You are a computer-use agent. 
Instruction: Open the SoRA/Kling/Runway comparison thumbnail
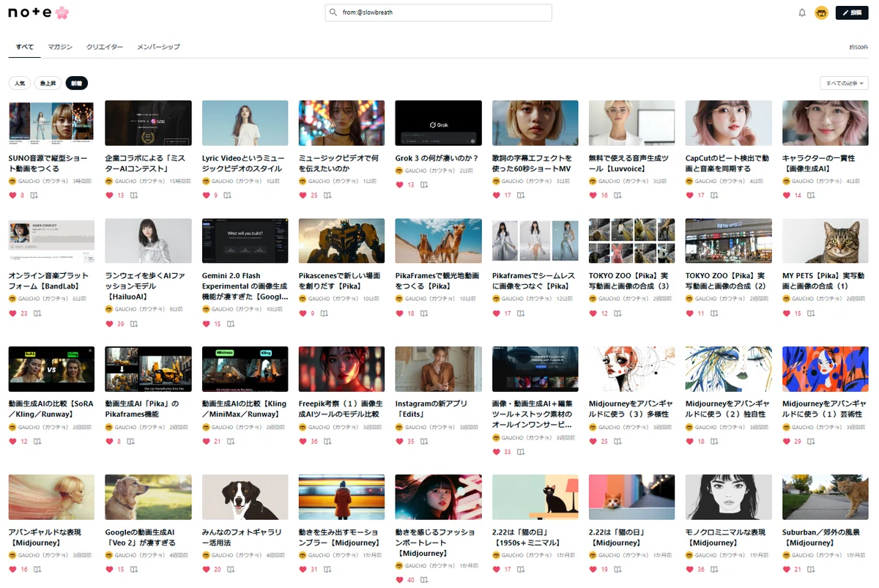[x=51, y=369]
